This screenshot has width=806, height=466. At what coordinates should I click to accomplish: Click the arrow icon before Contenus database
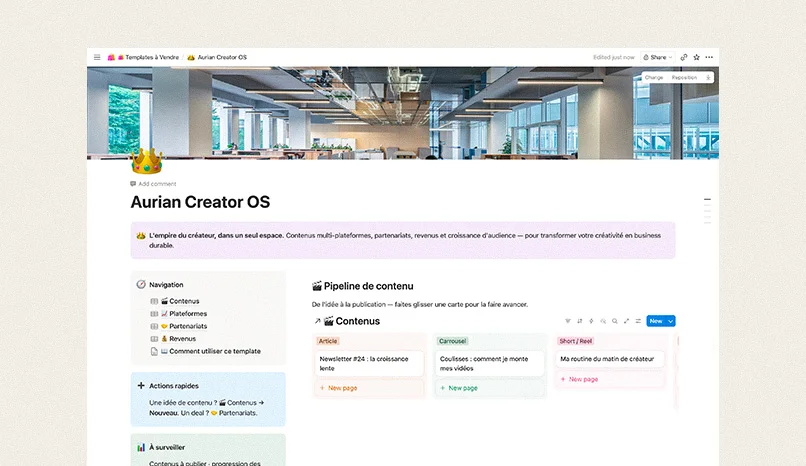(x=317, y=321)
